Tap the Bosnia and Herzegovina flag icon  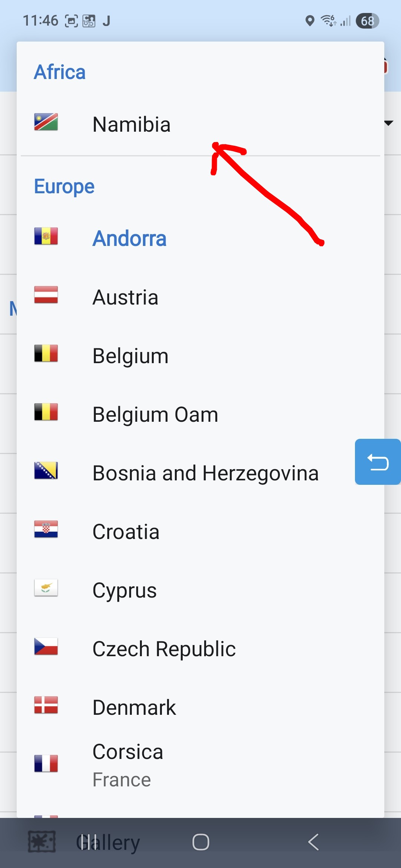coord(46,471)
